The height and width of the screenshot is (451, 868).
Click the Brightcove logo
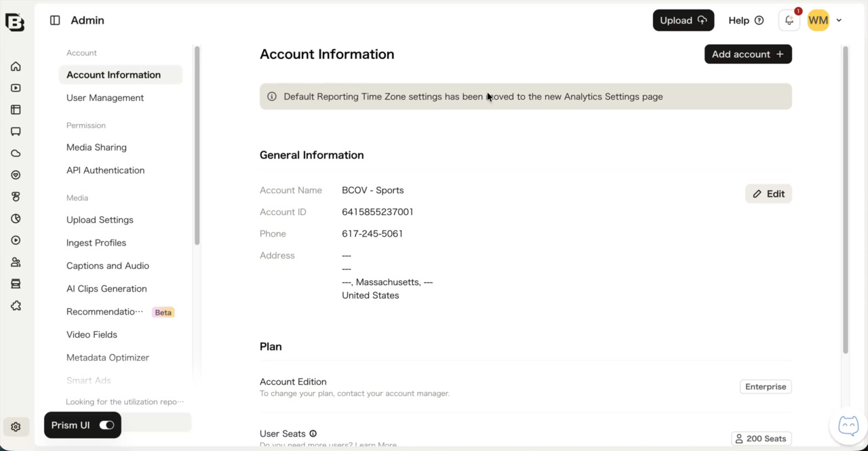click(15, 22)
